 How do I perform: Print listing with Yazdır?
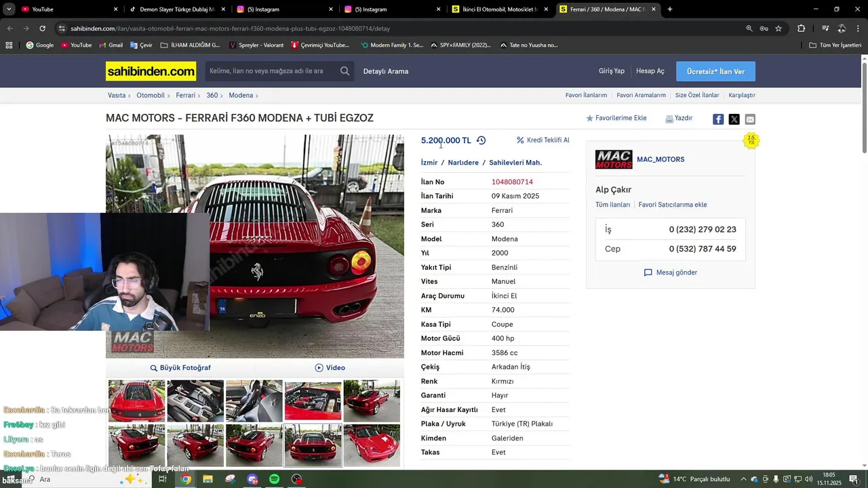click(x=679, y=118)
